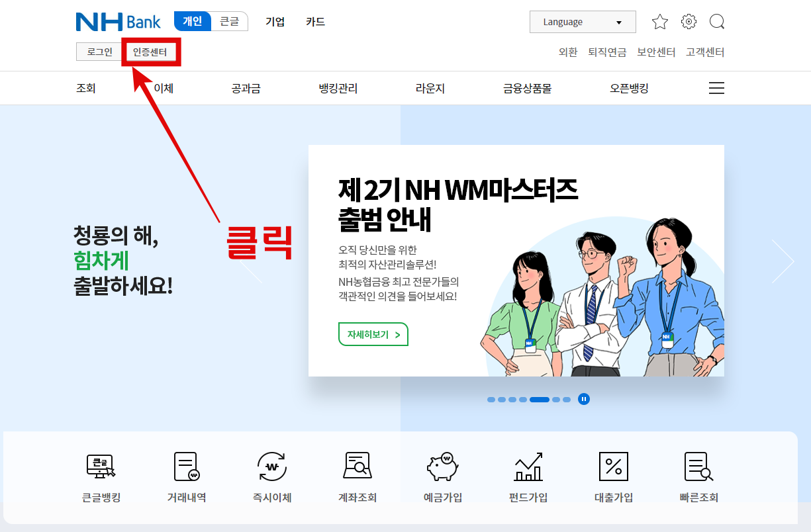
Task: Open the 퇴직연금 link
Action: (x=607, y=52)
